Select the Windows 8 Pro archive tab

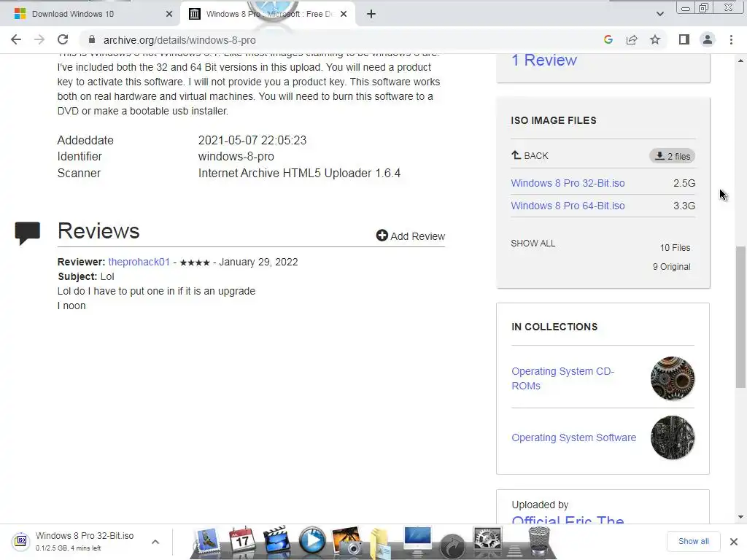(268, 14)
